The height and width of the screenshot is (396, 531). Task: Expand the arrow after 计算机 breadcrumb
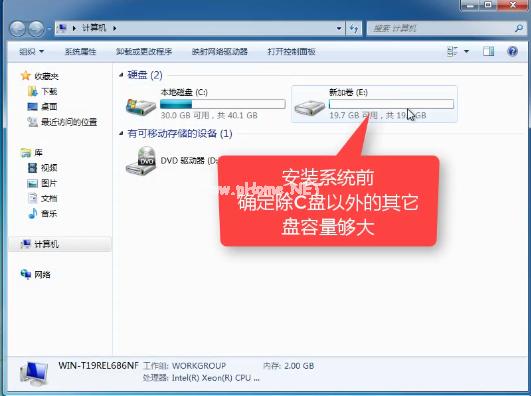[114, 28]
